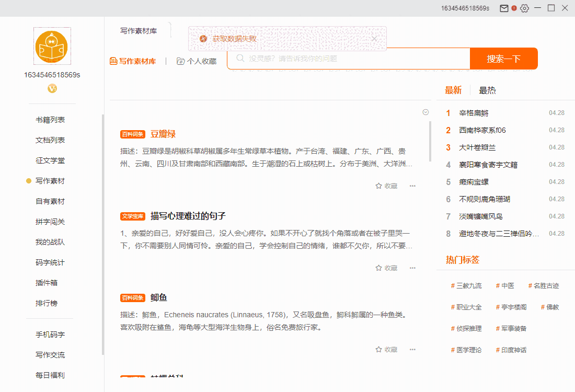
Task: Dismiss the 获取数据失败 error toast
Action: [x=374, y=39]
